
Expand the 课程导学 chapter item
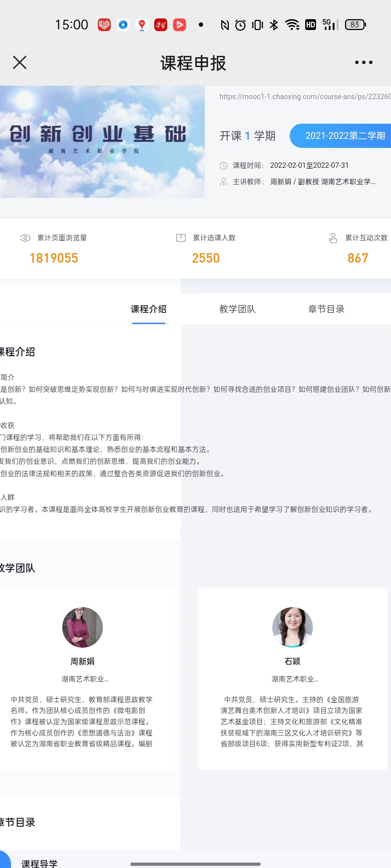pos(40,863)
